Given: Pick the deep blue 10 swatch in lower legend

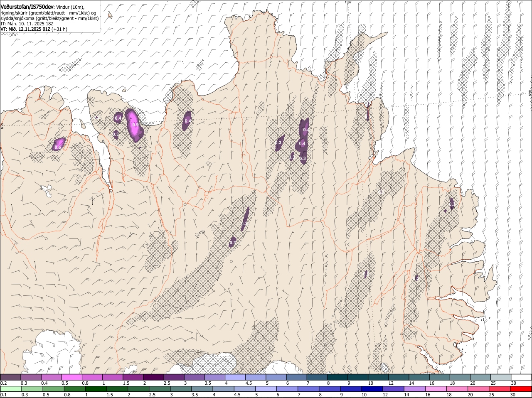Looking at the screenshot, I should pyautogui.click(x=372, y=389).
